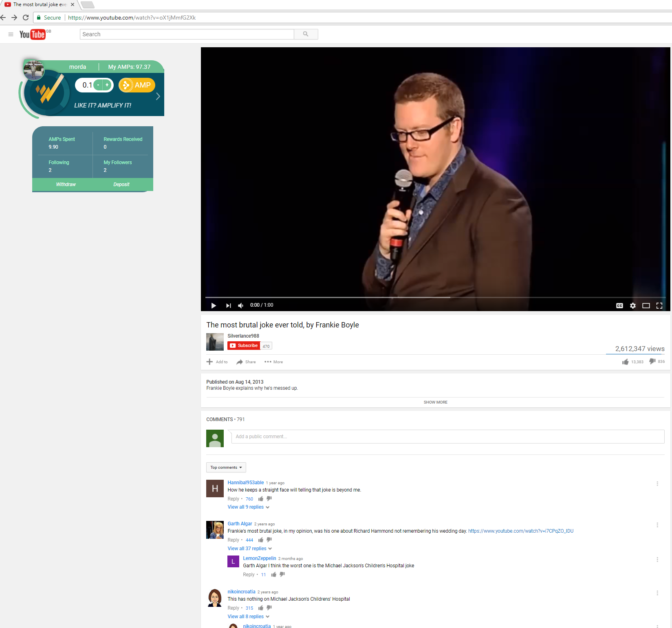
Task: Close the YouTube browser tab
Action: pyautogui.click(x=73, y=4)
